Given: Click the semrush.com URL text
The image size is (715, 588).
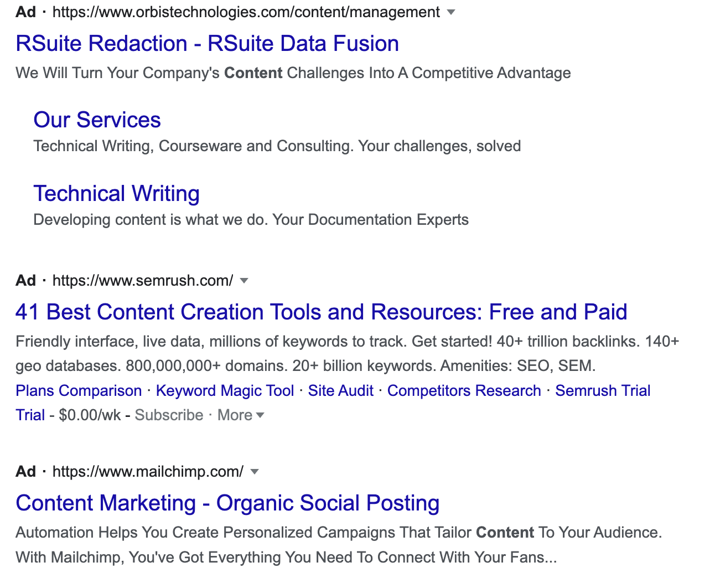Looking at the screenshot, I should (143, 281).
